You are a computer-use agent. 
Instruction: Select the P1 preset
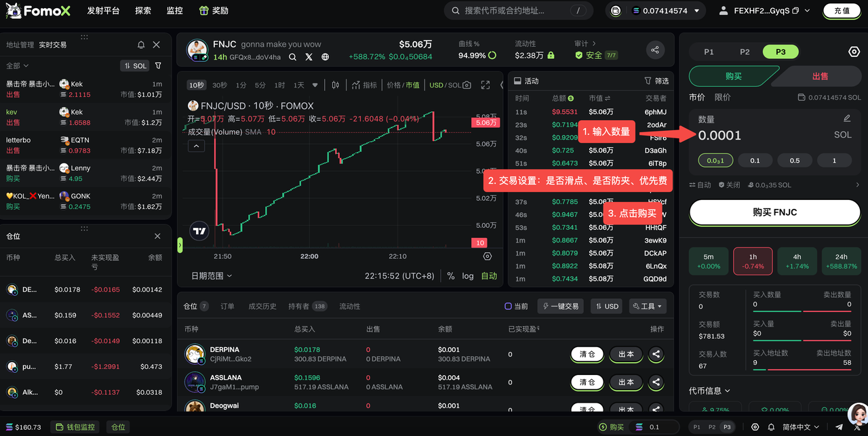709,52
